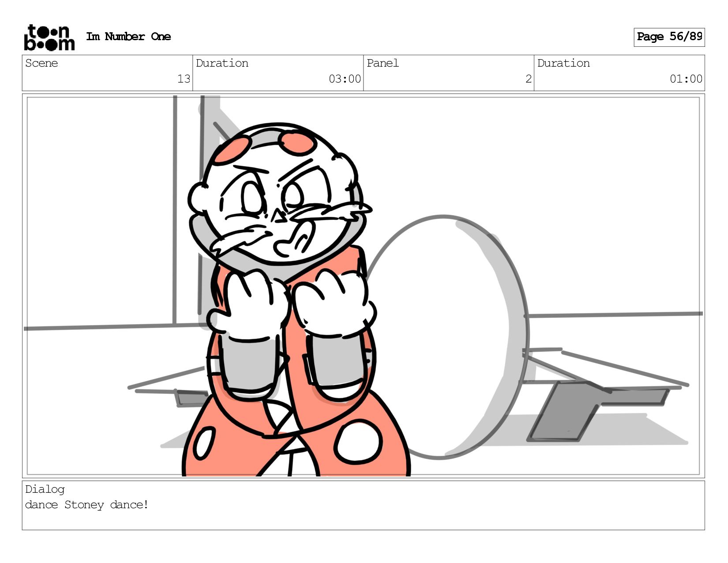Image resolution: width=728 pixels, height=563 pixels.
Task: Click the 'Scene' label
Action: tap(41, 63)
